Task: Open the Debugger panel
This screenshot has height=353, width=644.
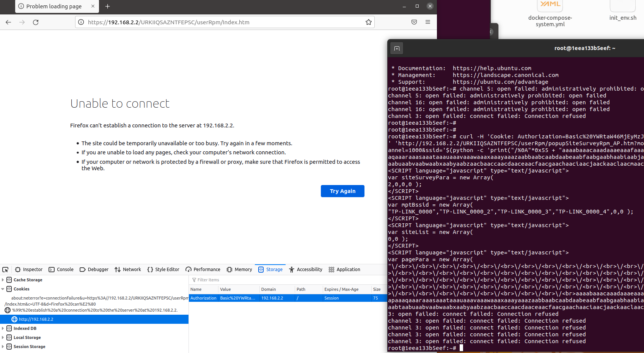Action: (x=94, y=269)
